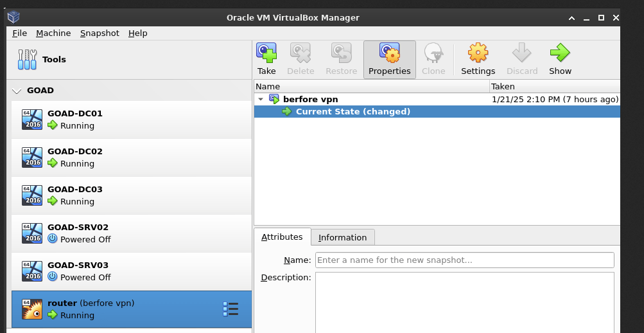Collapse the 'berfore vpn' snapshot tree
Viewport: 644px width, 333px height.
pos(261,100)
